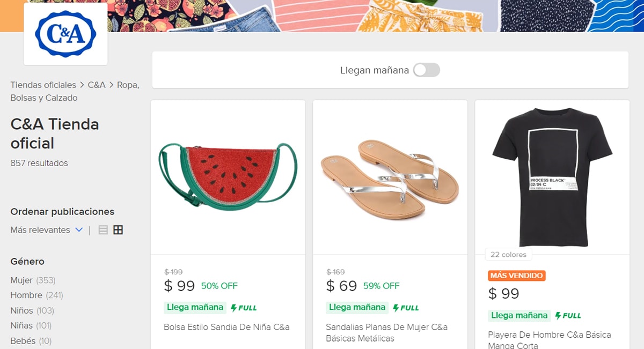Open the Más relevantes sort dropdown
Image resolution: width=644 pixels, height=349 pixels.
(40, 230)
